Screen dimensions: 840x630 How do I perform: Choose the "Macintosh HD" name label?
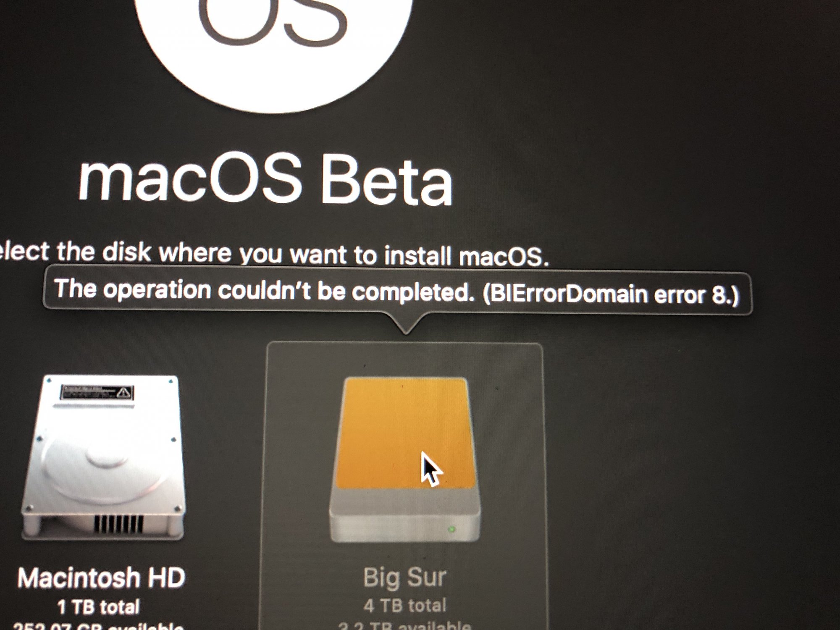click(x=101, y=577)
